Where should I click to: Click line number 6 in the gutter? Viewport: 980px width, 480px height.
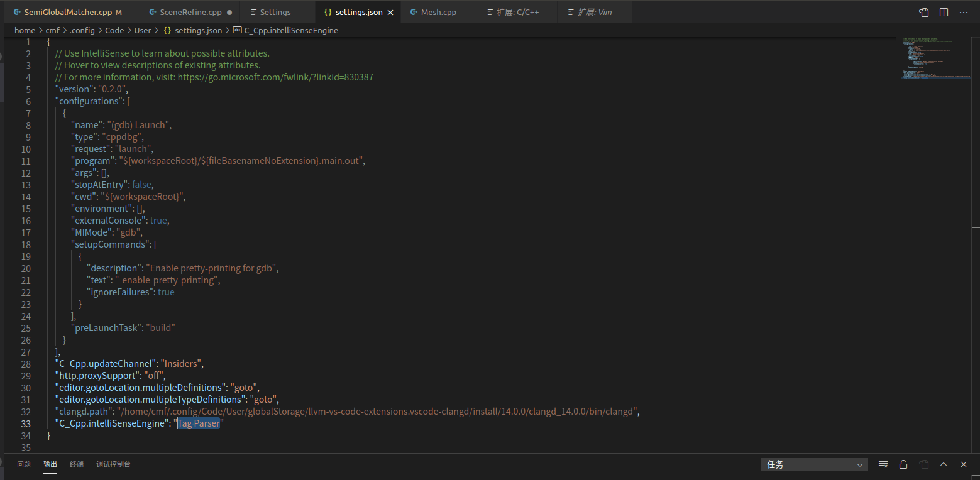click(28, 101)
